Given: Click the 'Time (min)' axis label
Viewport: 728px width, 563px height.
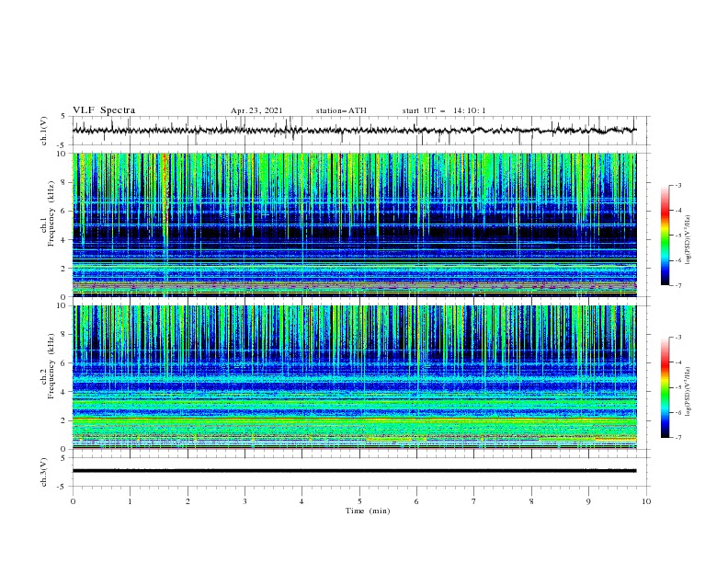Looking at the screenshot, I should [x=368, y=511].
